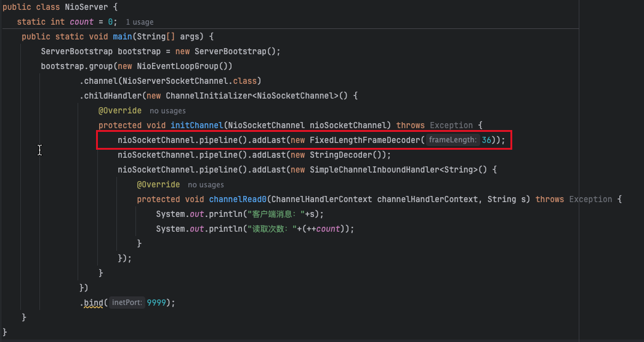
Task: Click "no usages" hint above initChannel
Action: (167, 111)
